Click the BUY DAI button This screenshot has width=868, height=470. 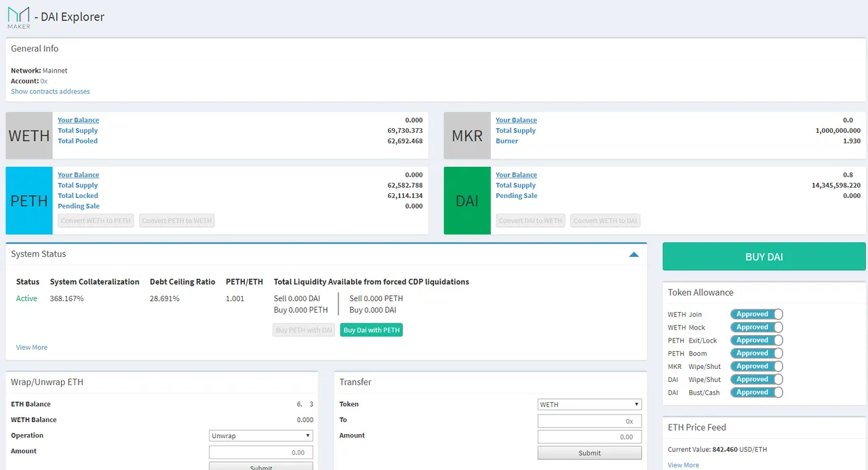click(764, 257)
